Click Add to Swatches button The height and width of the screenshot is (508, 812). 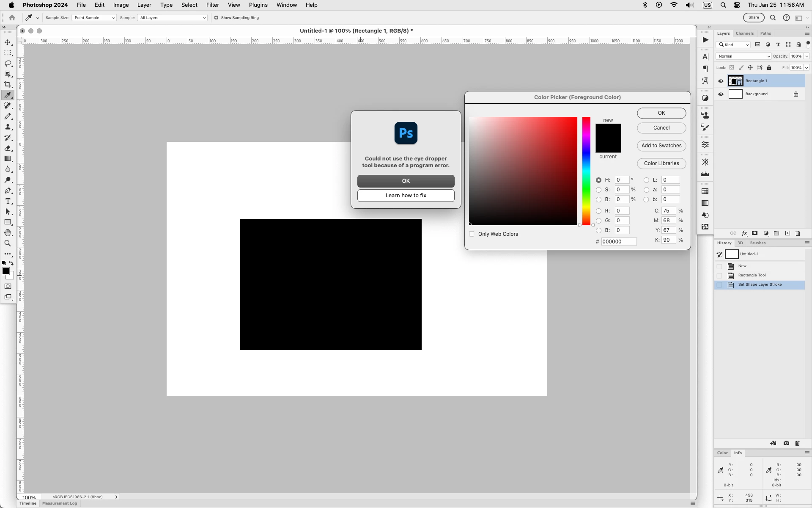661,146
